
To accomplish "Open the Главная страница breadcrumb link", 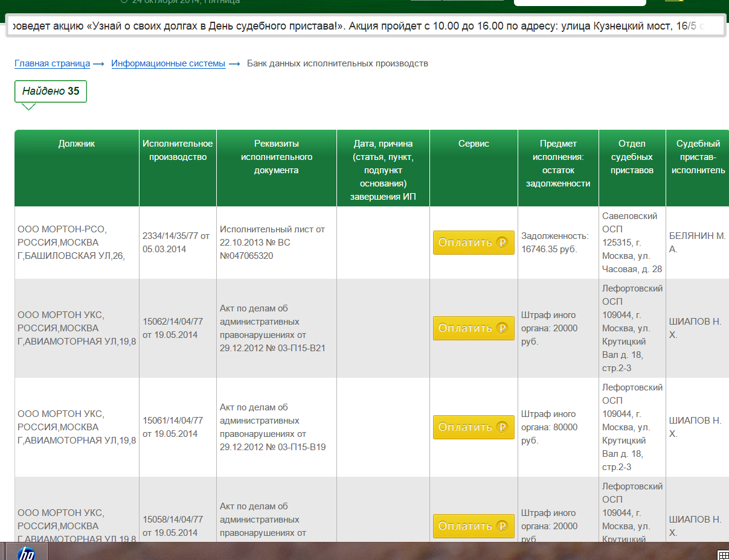I will pos(53,63).
